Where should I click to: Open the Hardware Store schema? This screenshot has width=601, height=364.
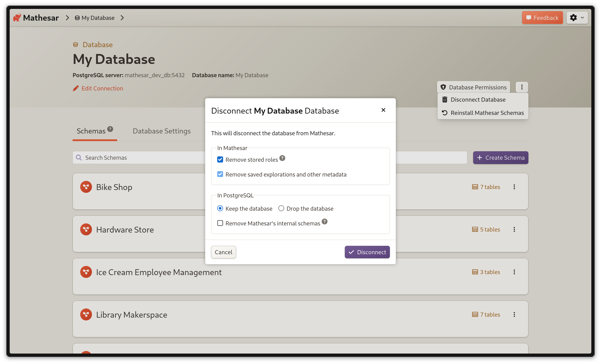[x=125, y=230]
